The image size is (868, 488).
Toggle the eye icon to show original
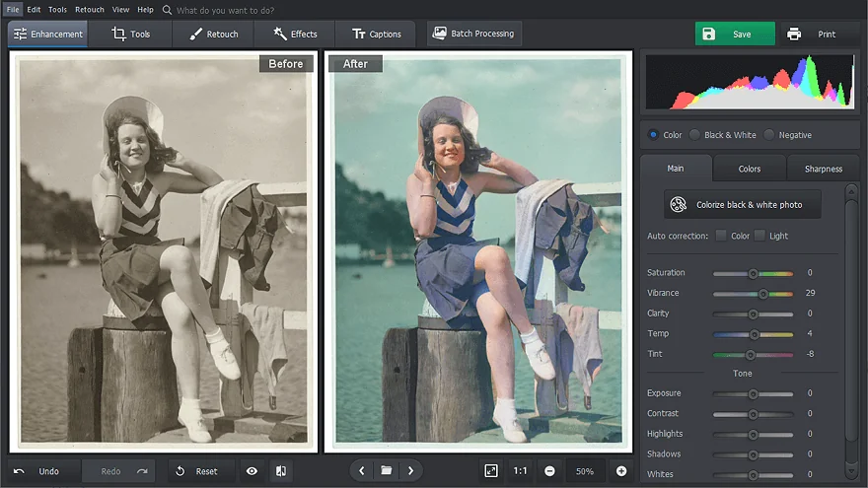coord(252,471)
